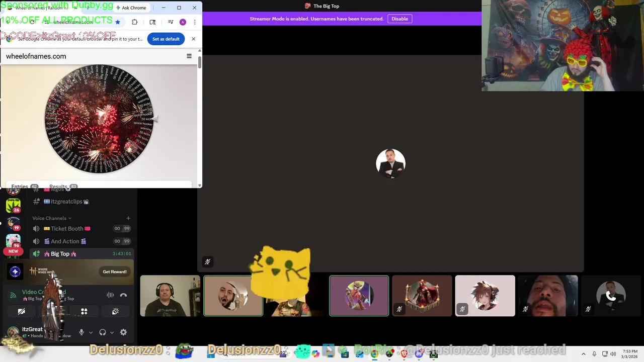Viewport: 644px width, 362px height.
Task: Open the quest icon beside Get Reward
Action: 15,271
